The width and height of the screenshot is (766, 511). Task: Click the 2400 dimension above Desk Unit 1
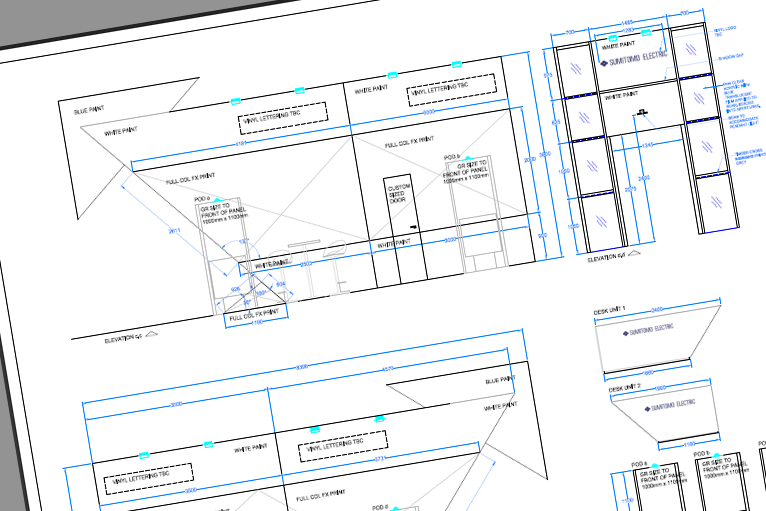(657, 309)
